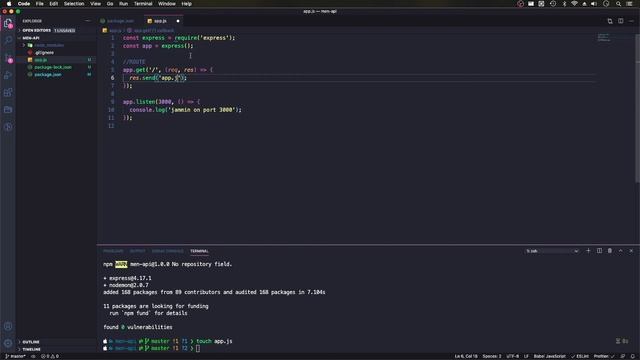Screen dimensions: 640x360
Task: Open Explorer more actions ellipsis
Action: 87,21
